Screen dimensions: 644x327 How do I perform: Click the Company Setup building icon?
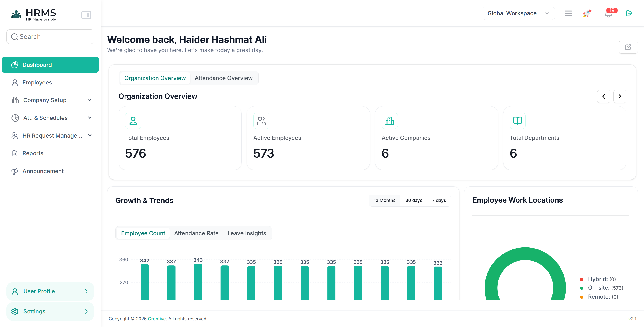[15, 100]
